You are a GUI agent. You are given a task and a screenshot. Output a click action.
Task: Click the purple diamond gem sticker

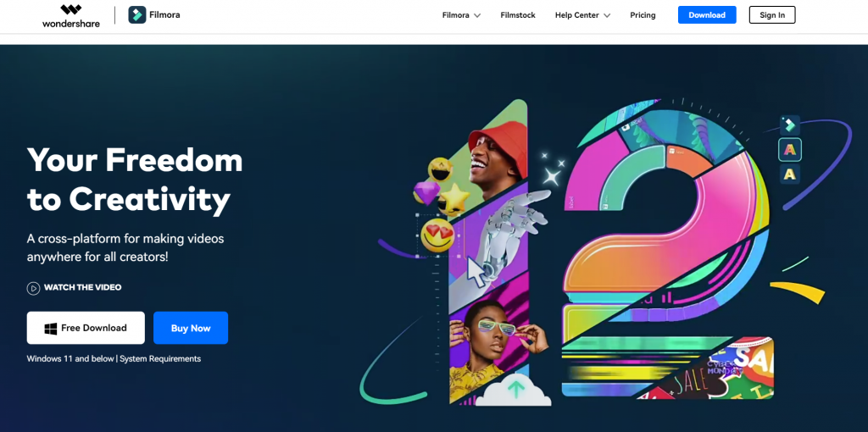click(x=426, y=193)
